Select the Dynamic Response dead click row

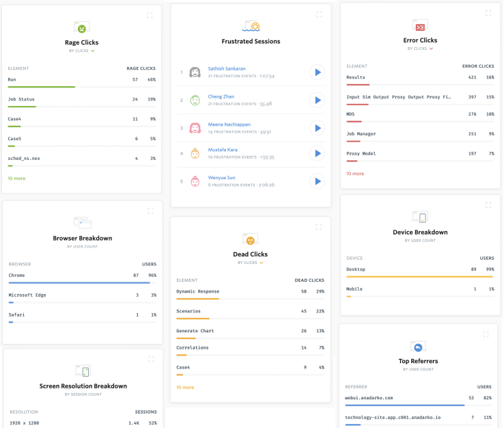point(251,294)
